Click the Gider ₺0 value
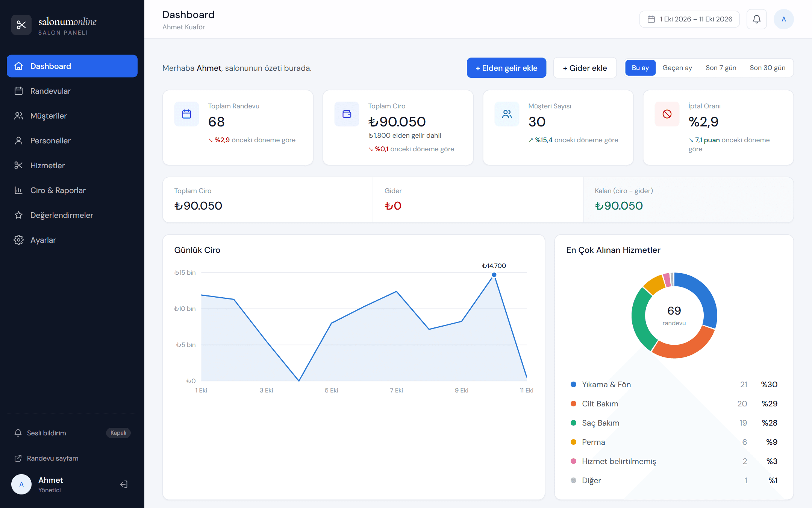Viewport: 812px width, 508px height. click(x=393, y=206)
